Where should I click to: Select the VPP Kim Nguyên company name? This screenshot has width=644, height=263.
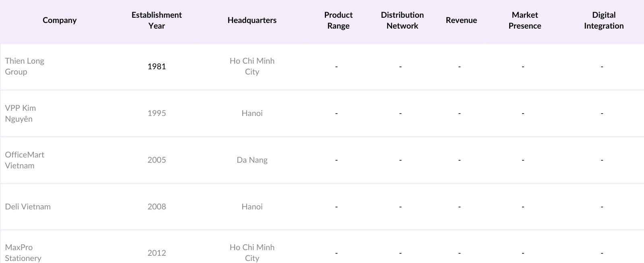click(x=21, y=113)
